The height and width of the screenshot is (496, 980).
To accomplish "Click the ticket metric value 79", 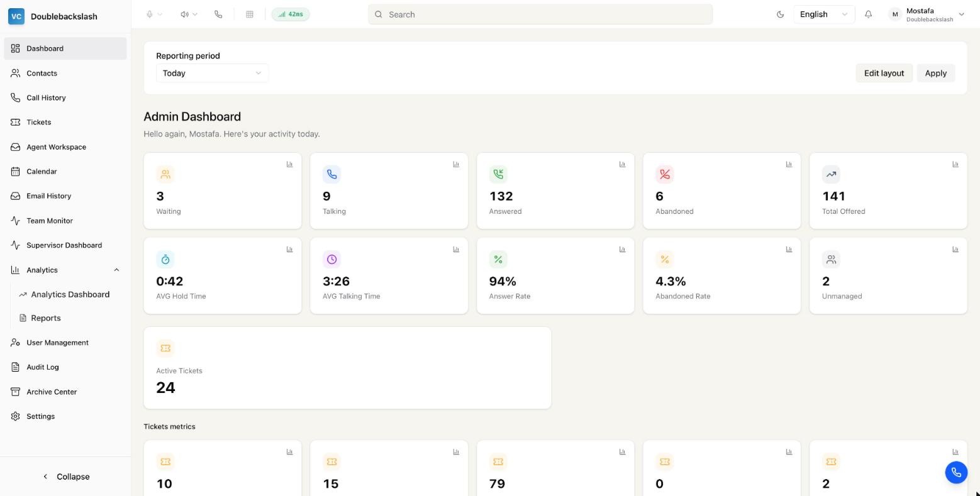I will click(x=497, y=483).
